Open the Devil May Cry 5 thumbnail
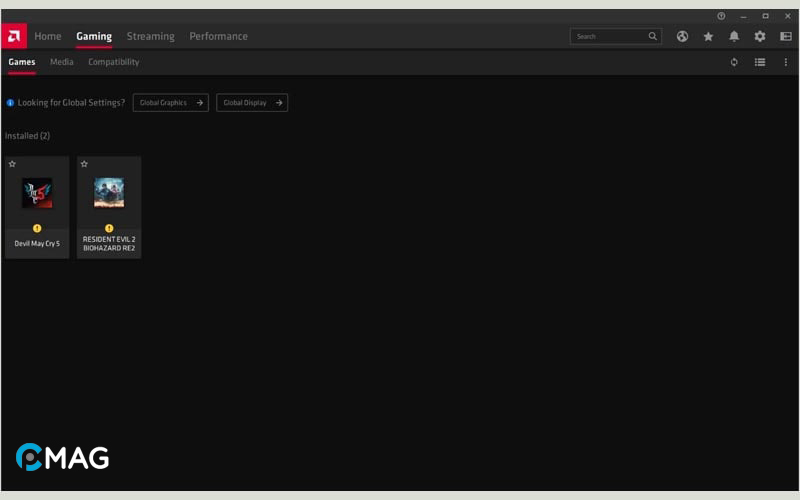Image resolution: width=800 pixels, height=500 pixels. (x=37, y=193)
